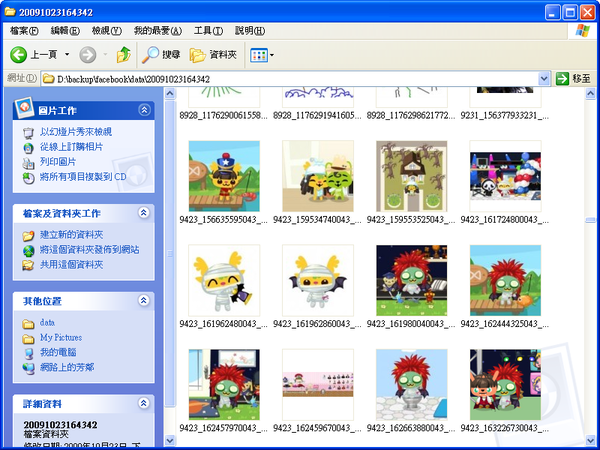Click the shared folder hand icon

click(28, 266)
